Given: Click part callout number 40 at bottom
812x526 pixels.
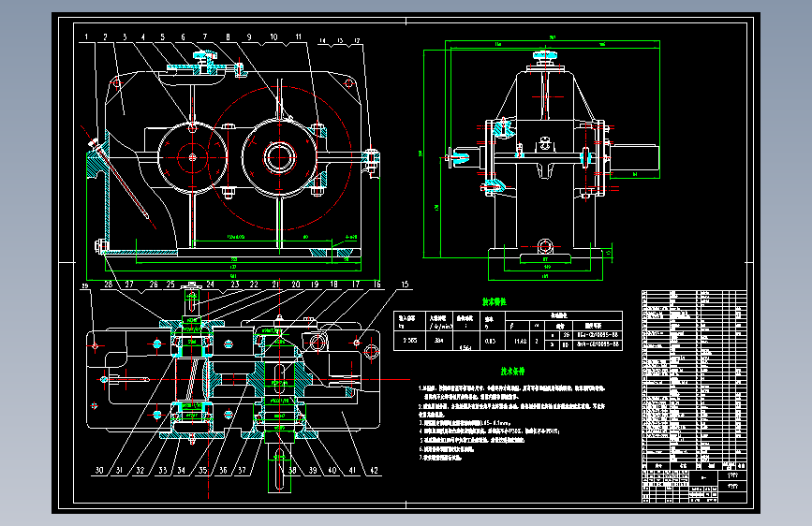Looking at the screenshot, I should coord(332,471).
